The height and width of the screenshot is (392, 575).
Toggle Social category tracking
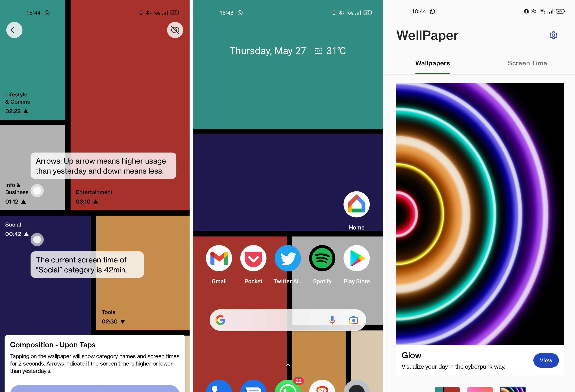point(37,239)
